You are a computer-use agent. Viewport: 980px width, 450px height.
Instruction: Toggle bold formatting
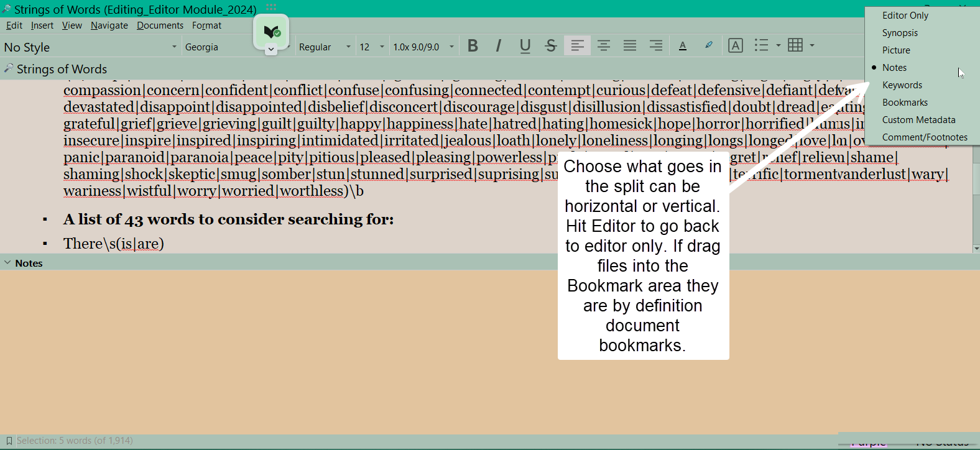point(473,46)
